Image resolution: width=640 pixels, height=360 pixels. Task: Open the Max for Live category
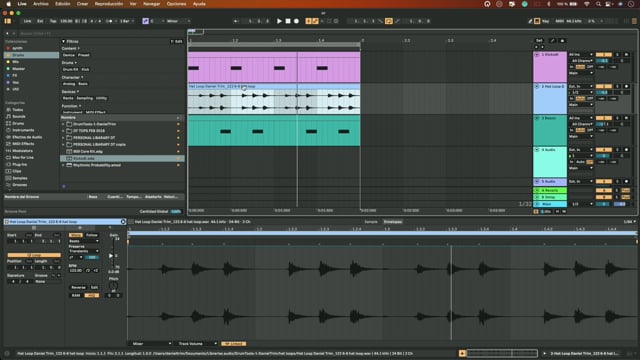[22, 158]
